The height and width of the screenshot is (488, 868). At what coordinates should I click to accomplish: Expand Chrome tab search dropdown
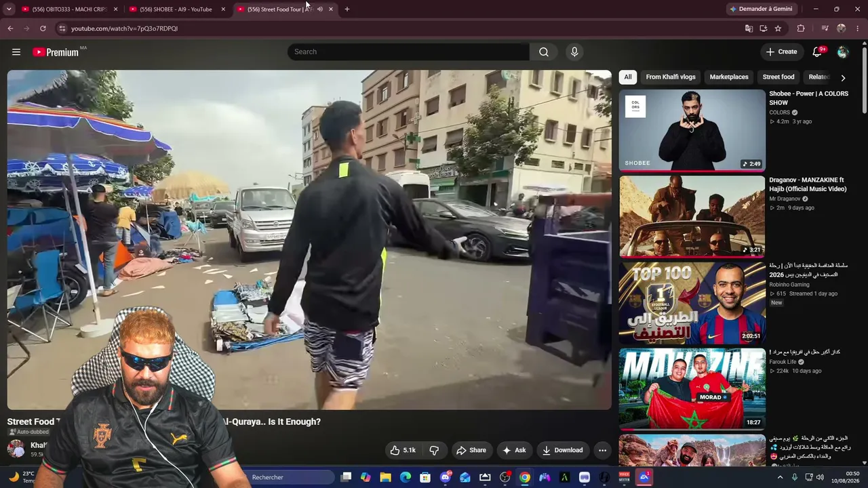tap(9, 9)
